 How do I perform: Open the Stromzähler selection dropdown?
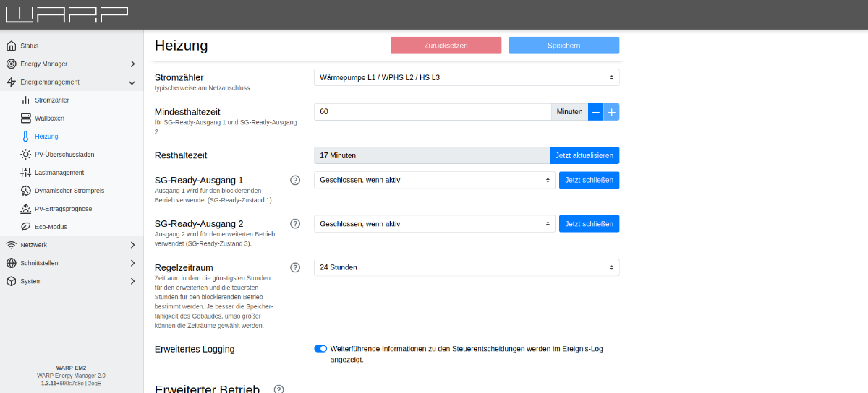pyautogui.click(x=467, y=77)
